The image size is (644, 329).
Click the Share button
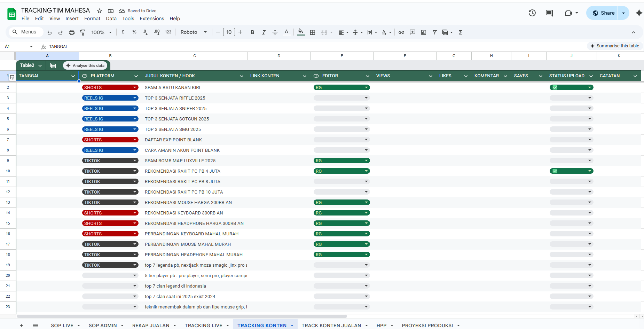605,13
